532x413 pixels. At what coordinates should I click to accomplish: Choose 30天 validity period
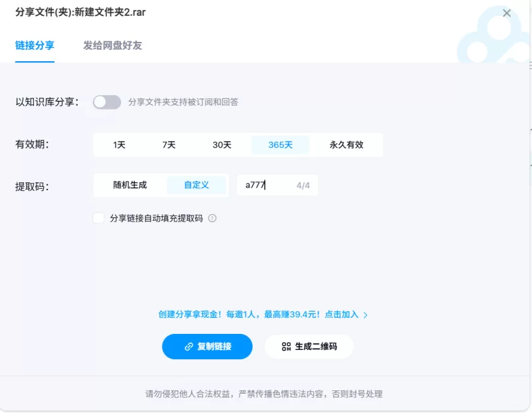pyautogui.click(x=222, y=145)
